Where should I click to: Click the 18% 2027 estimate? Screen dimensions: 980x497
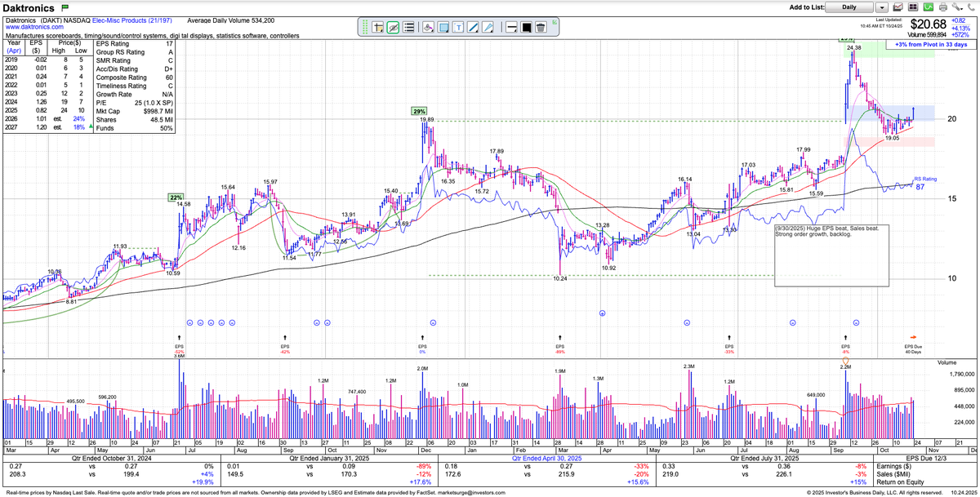coord(79,128)
